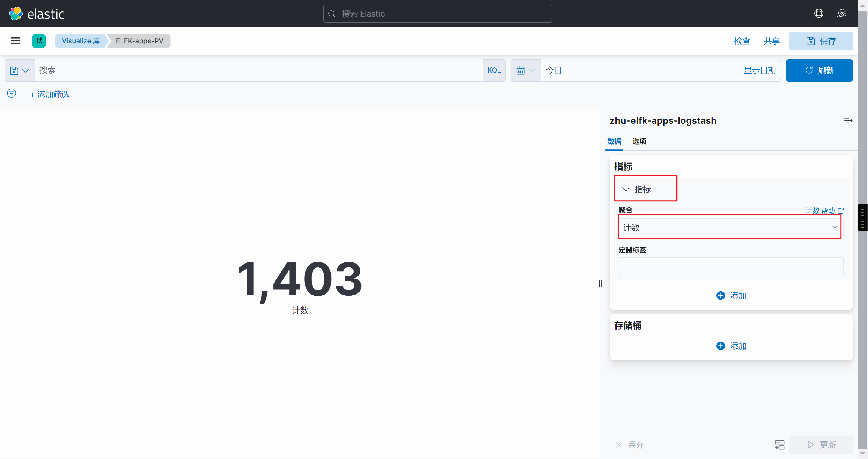Open the newsfeed celebration icon
The image size is (868, 459).
coord(841,14)
